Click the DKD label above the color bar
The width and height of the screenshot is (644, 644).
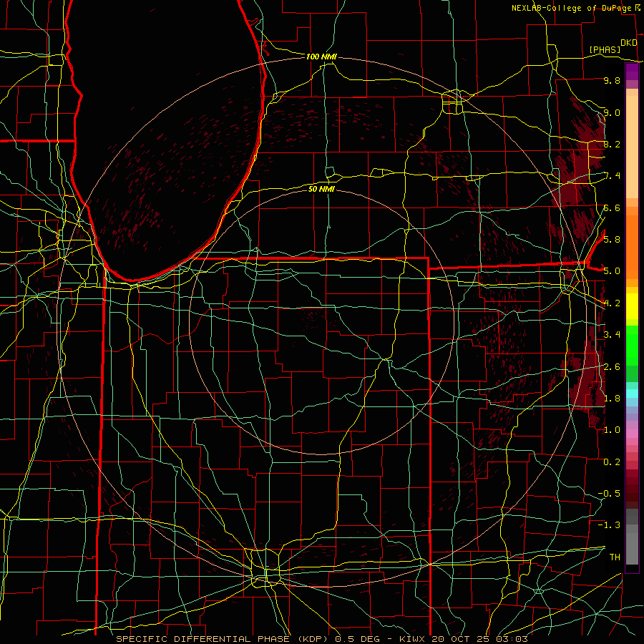coord(628,43)
